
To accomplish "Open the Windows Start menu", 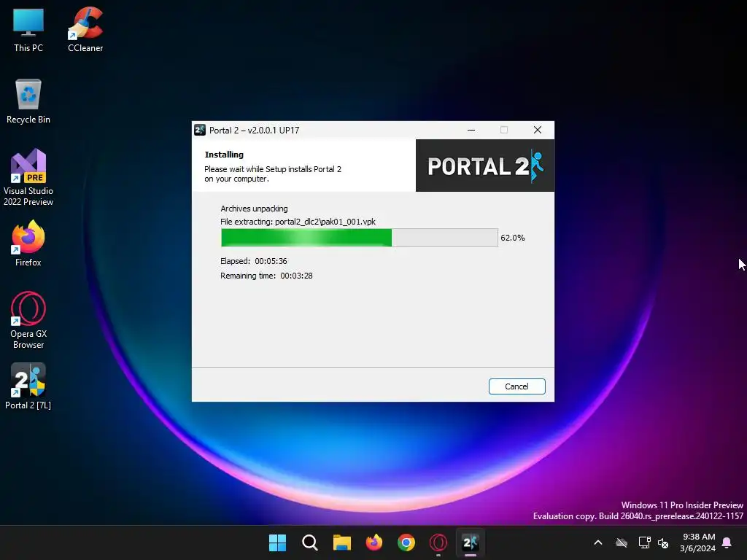I will pos(277,542).
